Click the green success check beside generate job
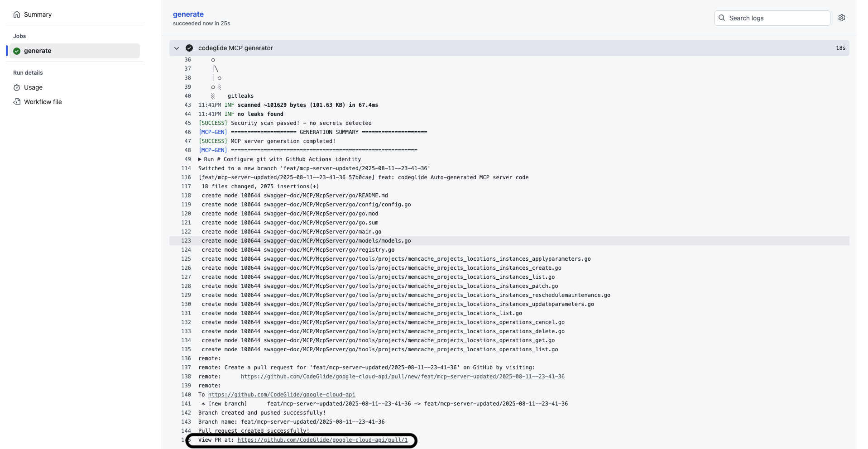The image size is (868, 449). pos(17,51)
